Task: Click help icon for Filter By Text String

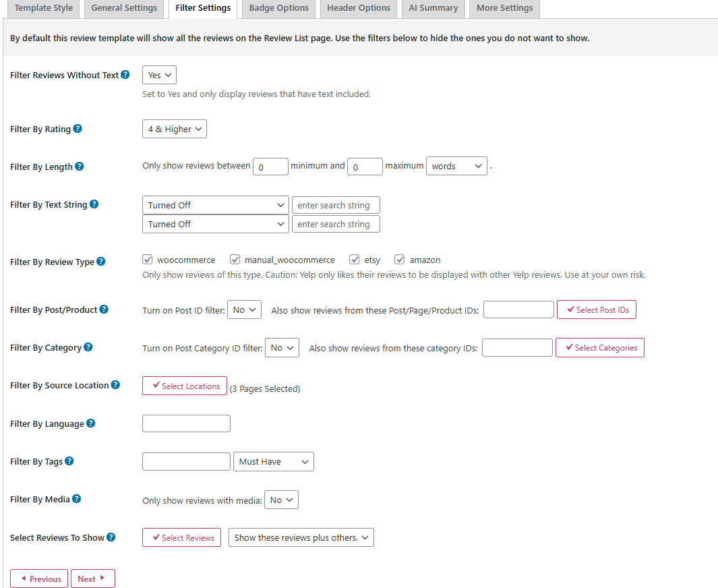Action: [94, 204]
